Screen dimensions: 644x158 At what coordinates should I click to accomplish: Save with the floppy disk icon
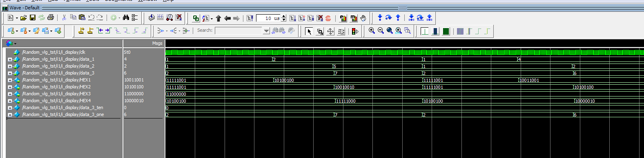pos(33,18)
